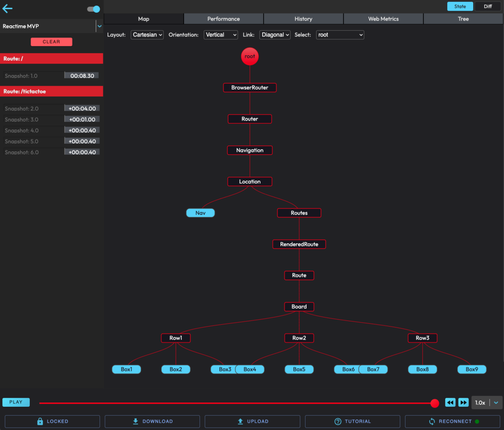This screenshot has width=504, height=430.
Task: Click the rewind step-back icon
Action: tap(450, 402)
